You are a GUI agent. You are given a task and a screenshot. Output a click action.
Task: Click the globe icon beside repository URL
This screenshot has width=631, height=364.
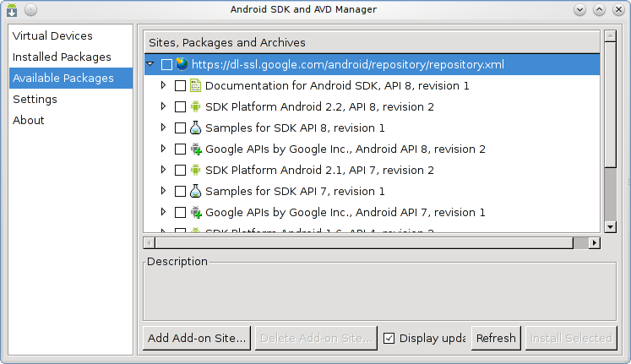[182, 64]
